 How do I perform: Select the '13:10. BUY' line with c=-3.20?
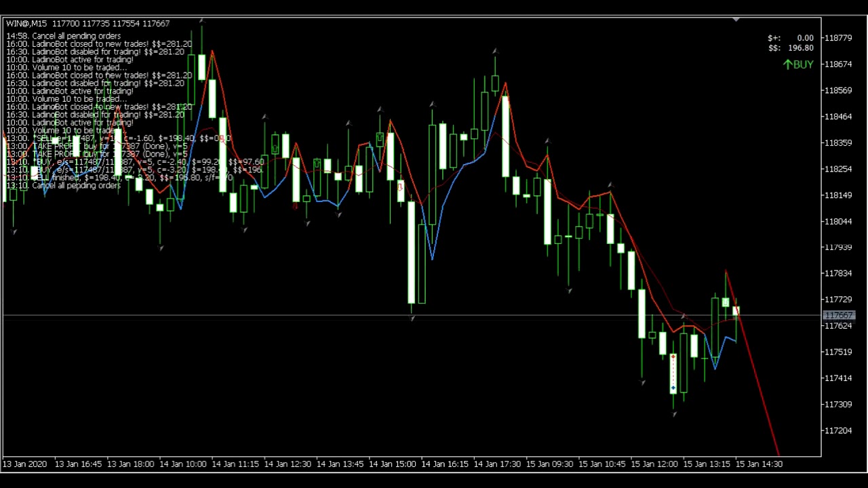tap(134, 169)
